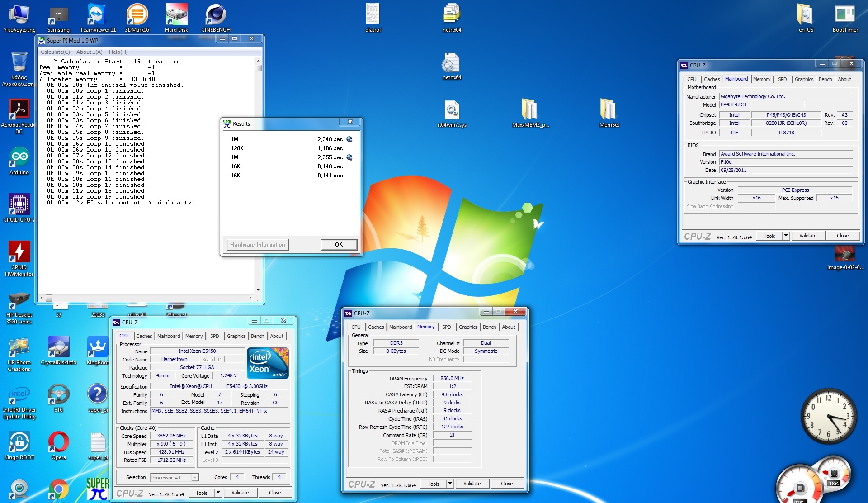Open the About tab in CPU-Z mainboard window
The height and width of the screenshot is (503, 868).
pyautogui.click(x=844, y=79)
